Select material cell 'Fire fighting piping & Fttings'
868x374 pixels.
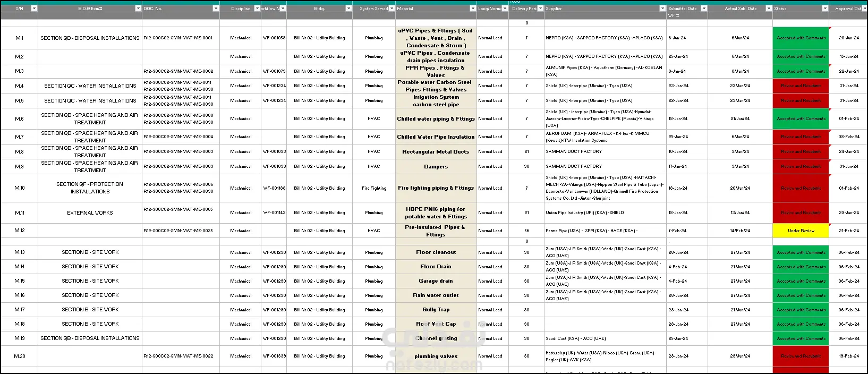(436, 188)
